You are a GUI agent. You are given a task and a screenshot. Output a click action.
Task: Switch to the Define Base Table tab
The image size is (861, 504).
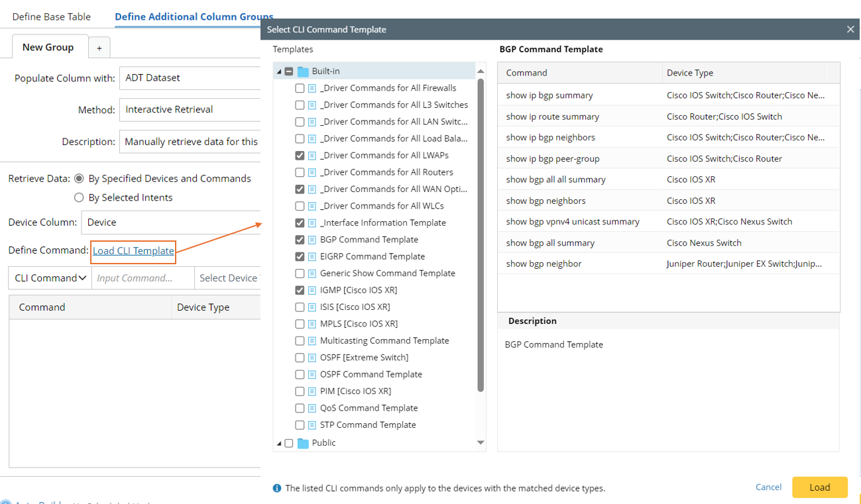coord(52,17)
